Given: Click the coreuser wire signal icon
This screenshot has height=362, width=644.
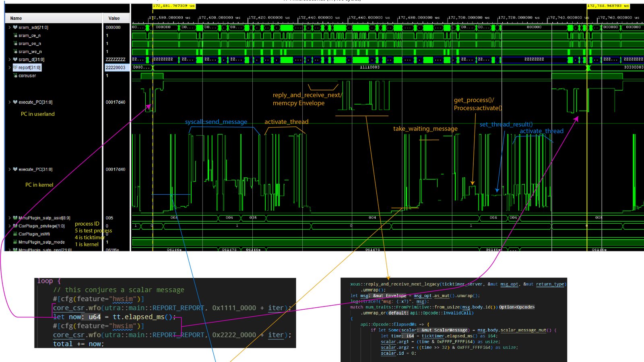Looking at the screenshot, I should [x=15, y=76].
